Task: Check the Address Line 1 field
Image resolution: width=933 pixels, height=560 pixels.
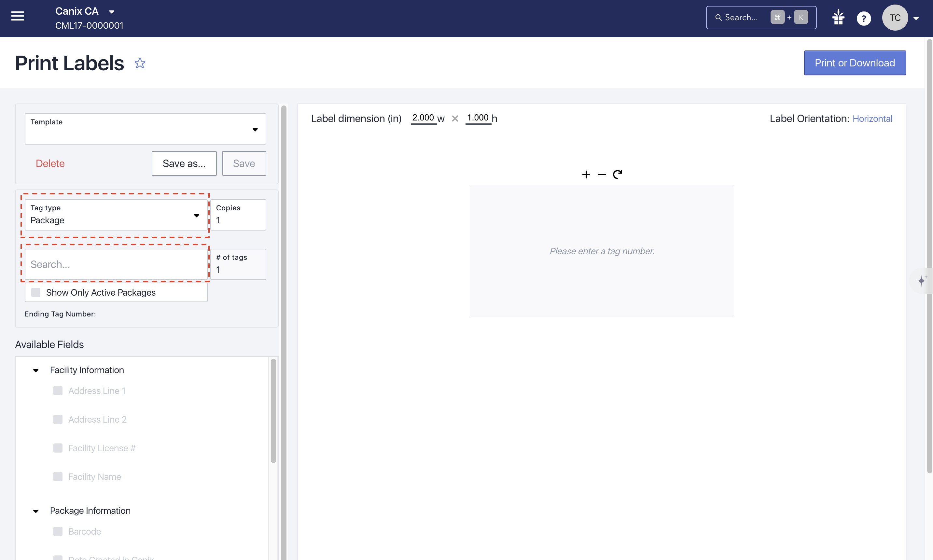Action: [58, 391]
